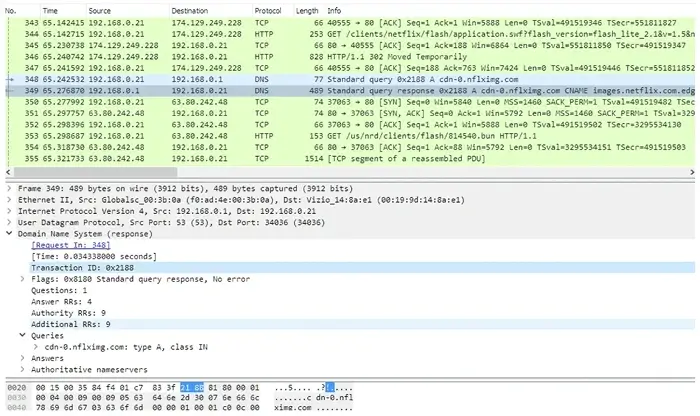This screenshot has height=416, width=700.
Task: Click hex offset 0030 row
Action: click(17, 397)
